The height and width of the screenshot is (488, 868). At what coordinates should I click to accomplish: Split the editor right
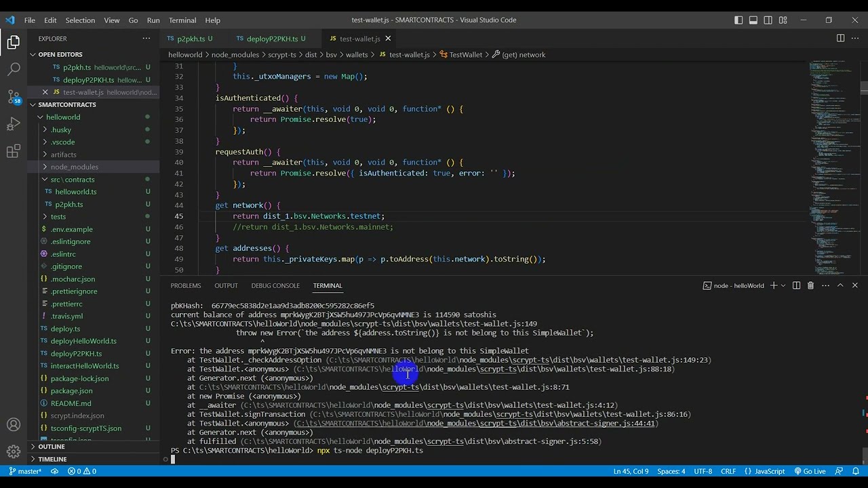tap(840, 39)
